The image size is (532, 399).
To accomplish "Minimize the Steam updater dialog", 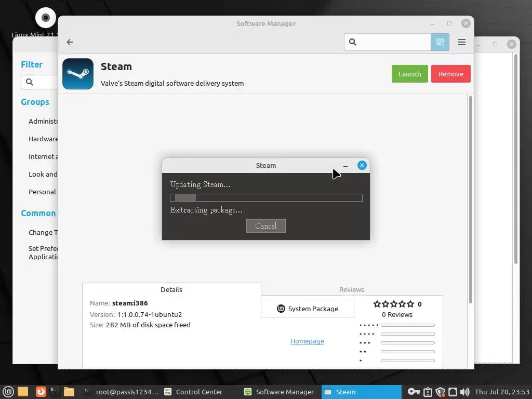I will click(x=345, y=166).
